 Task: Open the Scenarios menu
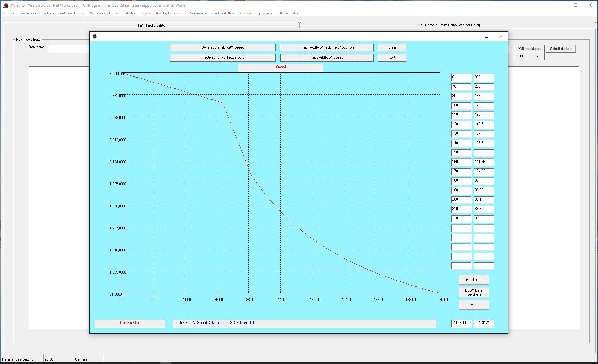(x=198, y=13)
